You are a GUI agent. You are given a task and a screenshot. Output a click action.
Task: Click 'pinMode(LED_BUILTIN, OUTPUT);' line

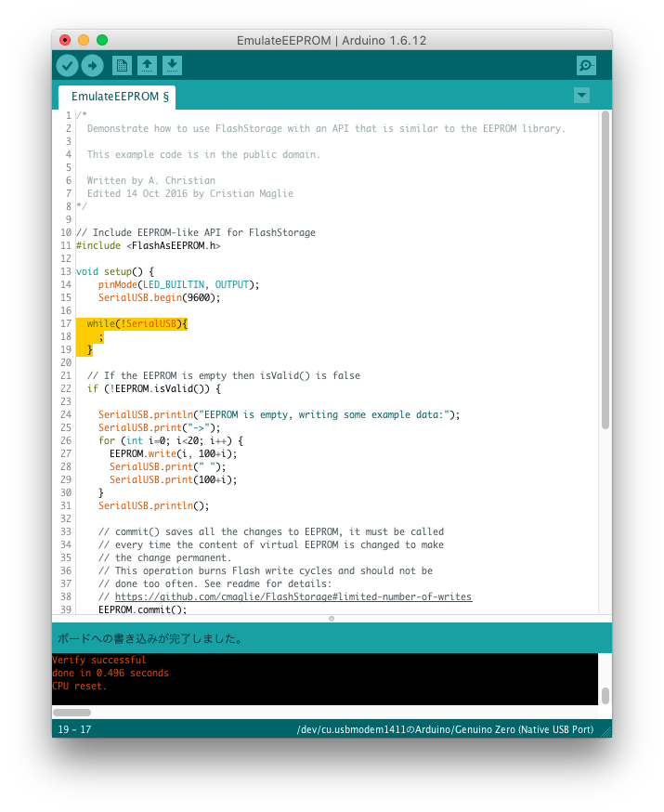point(179,285)
